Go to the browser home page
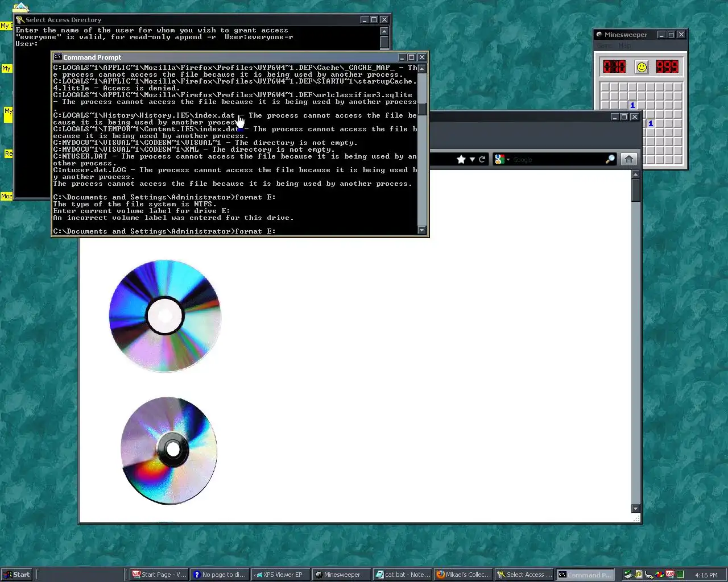 (629, 159)
